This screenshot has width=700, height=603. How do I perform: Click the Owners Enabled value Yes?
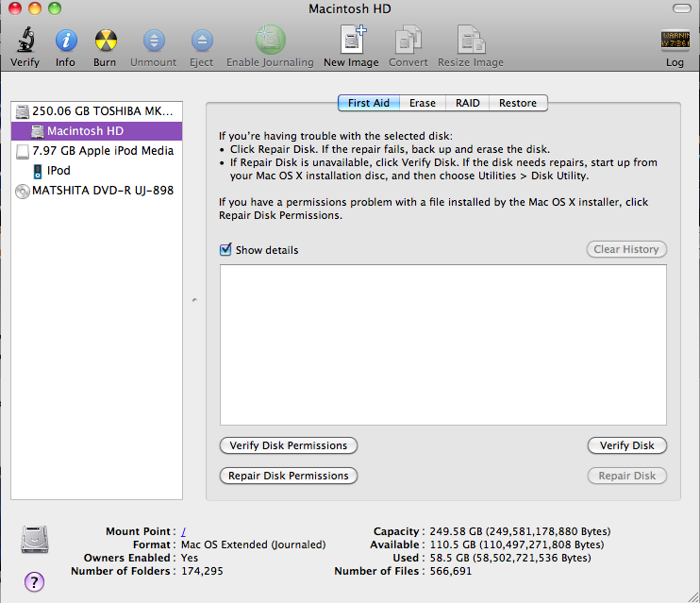click(x=190, y=558)
